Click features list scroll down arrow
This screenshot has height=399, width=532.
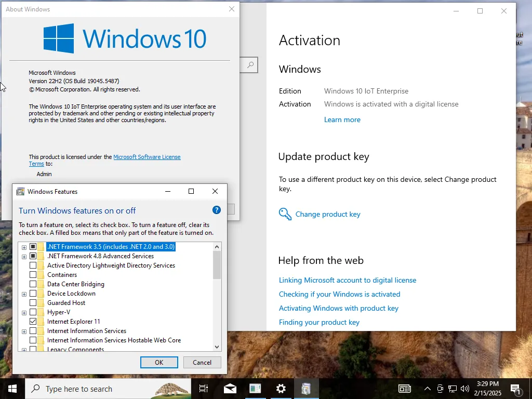tap(217, 347)
